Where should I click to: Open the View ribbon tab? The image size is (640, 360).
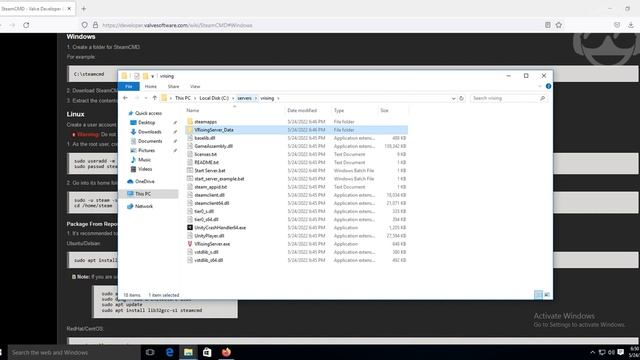point(195,87)
